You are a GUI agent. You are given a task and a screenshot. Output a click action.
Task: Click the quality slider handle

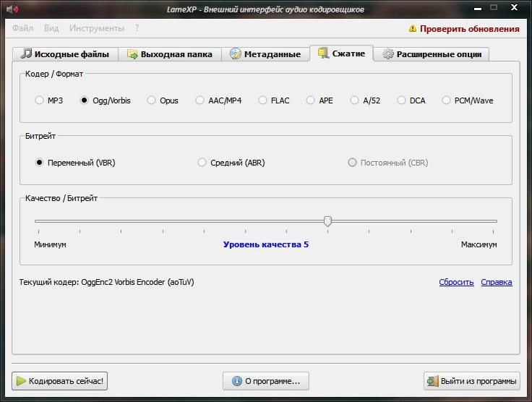tap(327, 221)
